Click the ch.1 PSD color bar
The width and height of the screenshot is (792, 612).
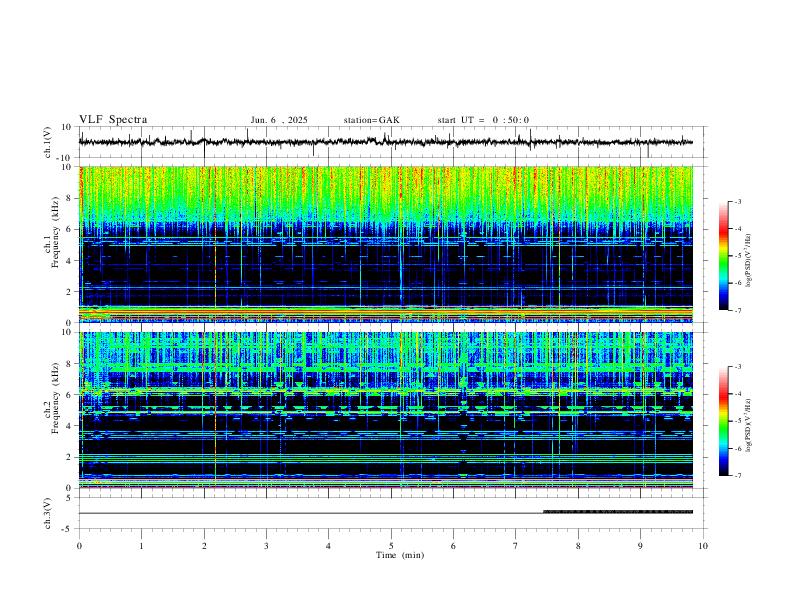723,256
